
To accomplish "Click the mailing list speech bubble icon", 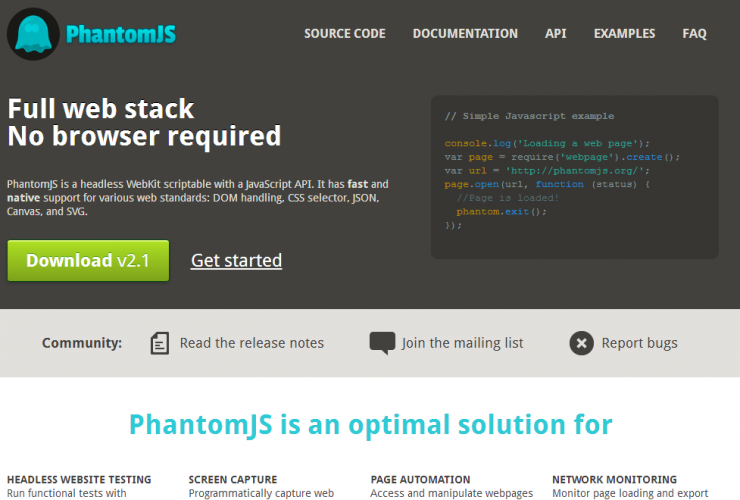I will coord(382,343).
